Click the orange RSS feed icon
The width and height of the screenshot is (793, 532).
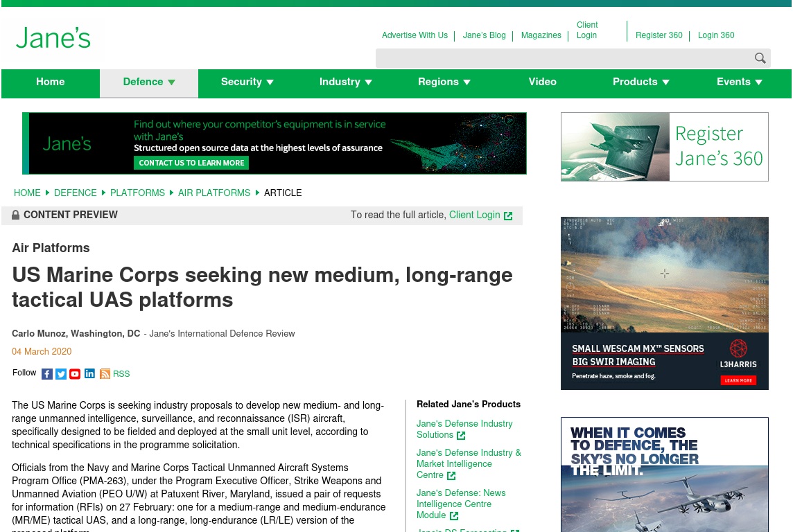click(105, 374)
